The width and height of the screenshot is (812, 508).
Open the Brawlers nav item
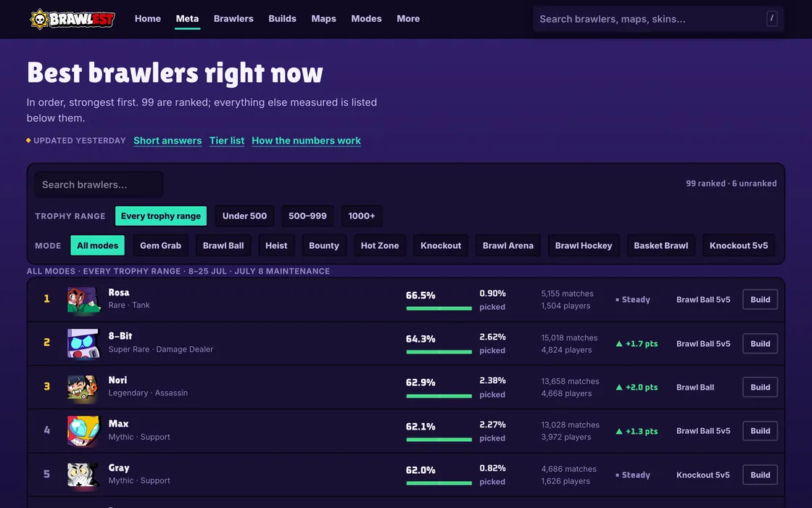(233, 19)
